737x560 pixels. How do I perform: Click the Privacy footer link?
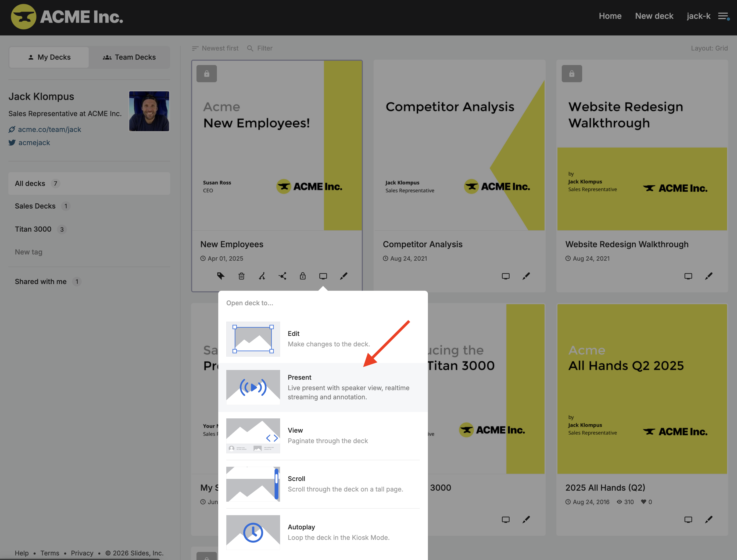click(x=82, y=553)
